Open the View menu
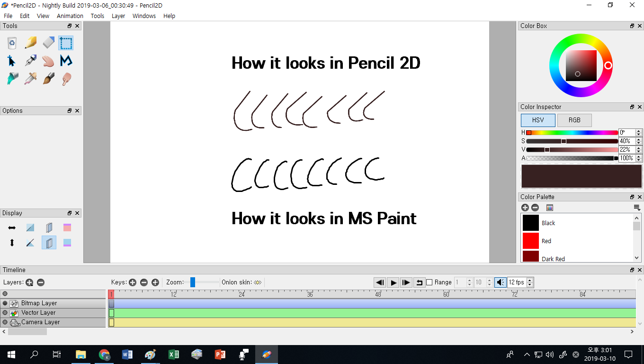This screenshot has height=364, width=644. point(43,16)
